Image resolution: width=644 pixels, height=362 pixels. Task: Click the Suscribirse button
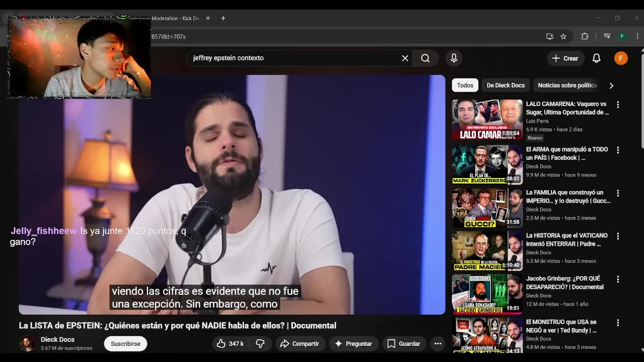tap(125, 344)
